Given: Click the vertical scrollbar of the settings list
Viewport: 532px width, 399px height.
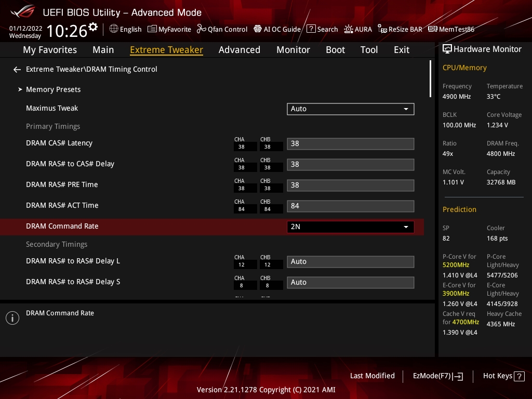Looking at the screenshot, I should tap(430, 79).
